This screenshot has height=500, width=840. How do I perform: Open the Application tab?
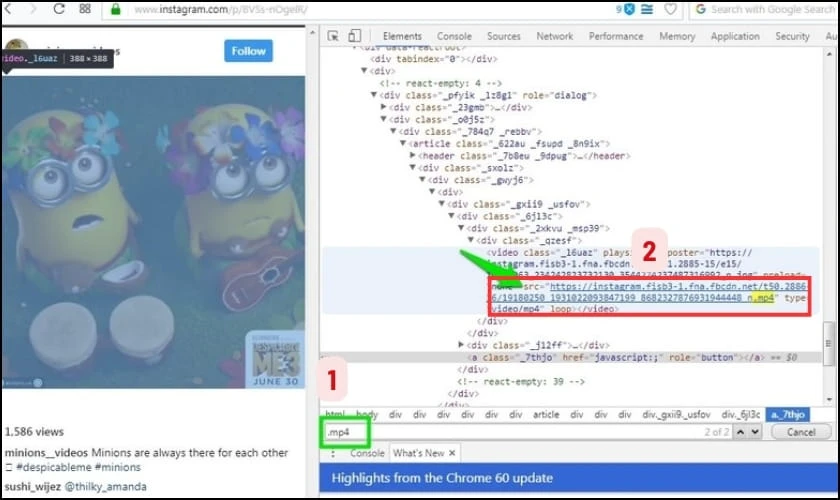[735, 36]
